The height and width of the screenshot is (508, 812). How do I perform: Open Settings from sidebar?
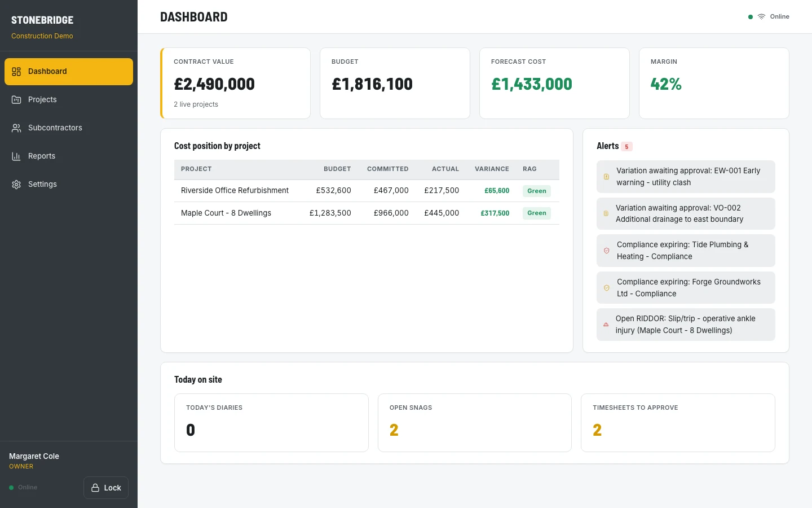tap(69, 185)
